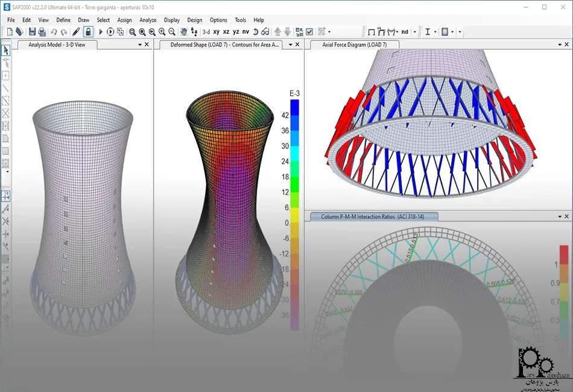
Task: Select the pointer tool in left sidebar
Action: 6,50
